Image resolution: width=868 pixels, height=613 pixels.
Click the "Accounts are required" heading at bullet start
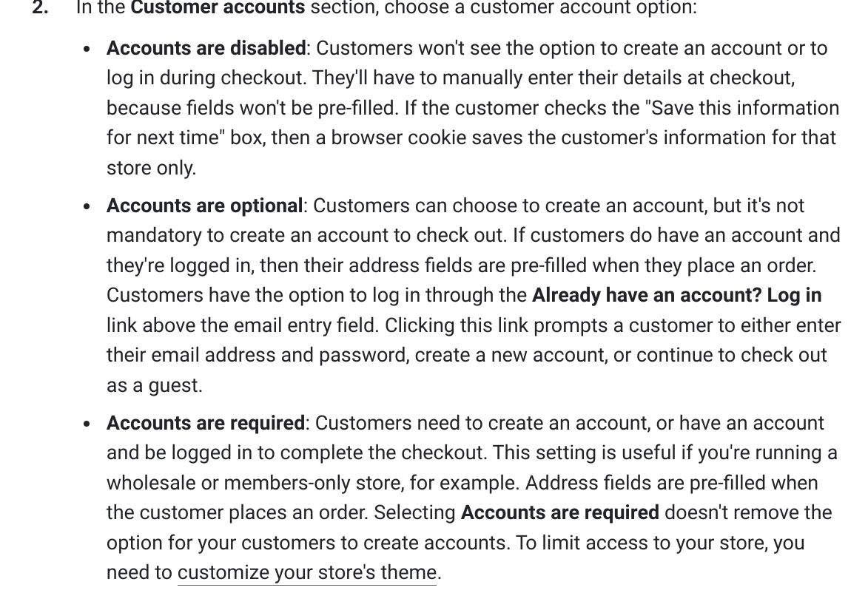pyautogui.click(x=205, y=423)
